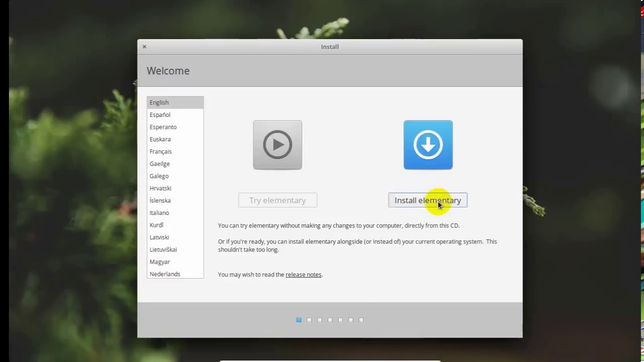Choose Italiano in the language list

[x=175, y=213]
